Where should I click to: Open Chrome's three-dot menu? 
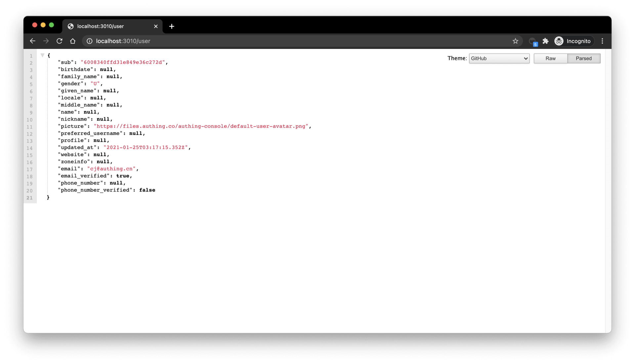[602, 41]
